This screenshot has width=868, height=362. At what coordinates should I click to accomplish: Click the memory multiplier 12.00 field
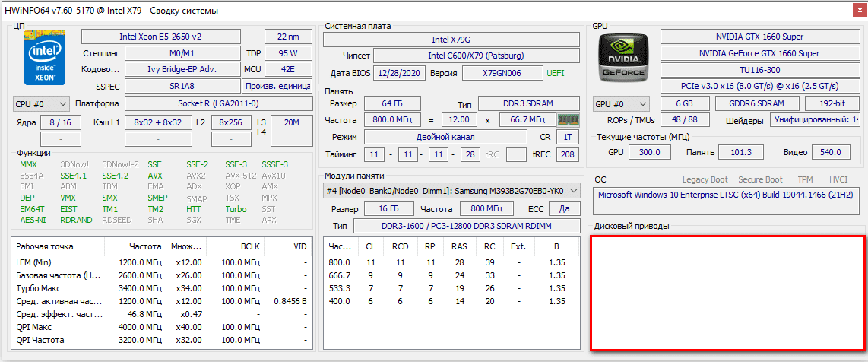[458, 119]
